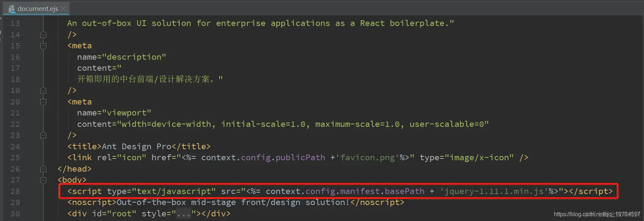
Task: Click the document.ejs file type icon
Action: click(12, 9)
